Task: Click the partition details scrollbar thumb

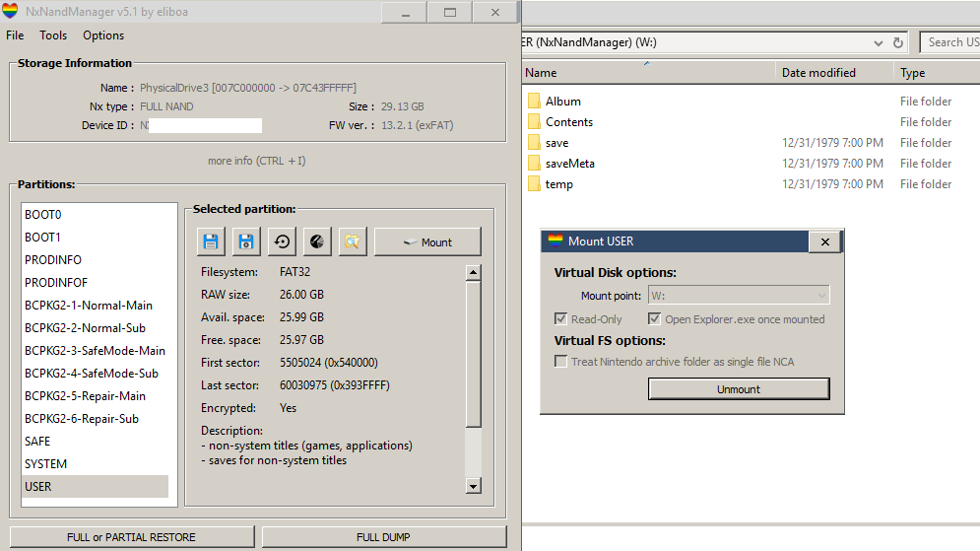Action: tap(473, 354)
